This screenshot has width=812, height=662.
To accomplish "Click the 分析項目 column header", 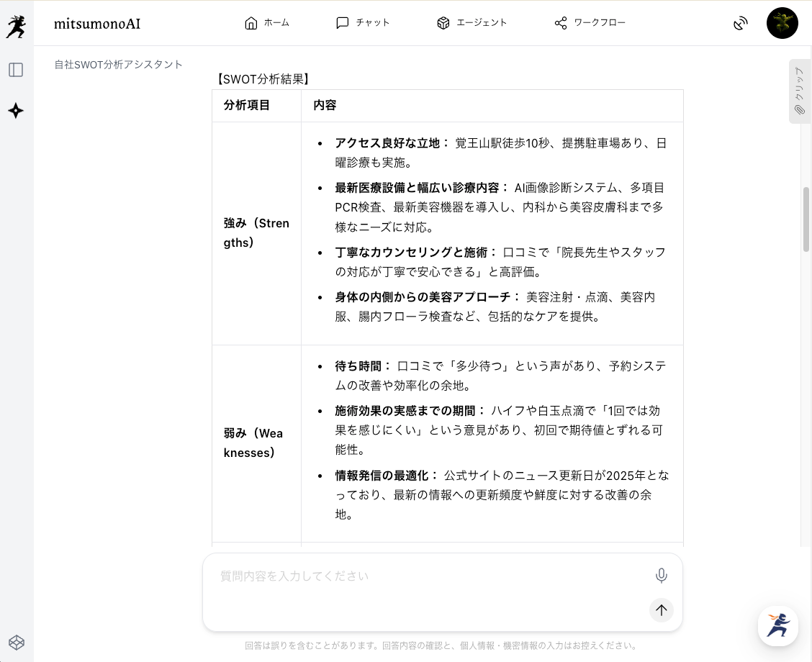I will 247,106.
